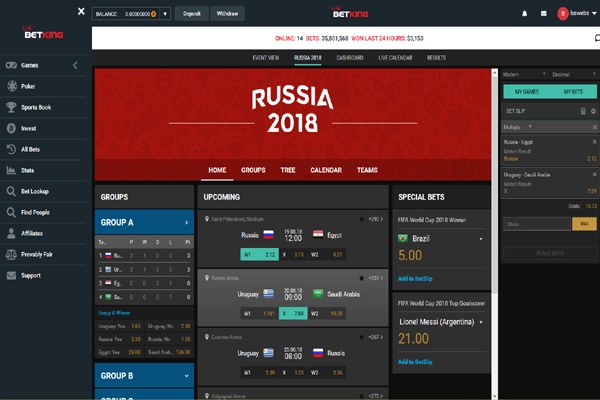This screenshot has width=600, height=400.
Task: Open the Support page
Action: [31, 276]
